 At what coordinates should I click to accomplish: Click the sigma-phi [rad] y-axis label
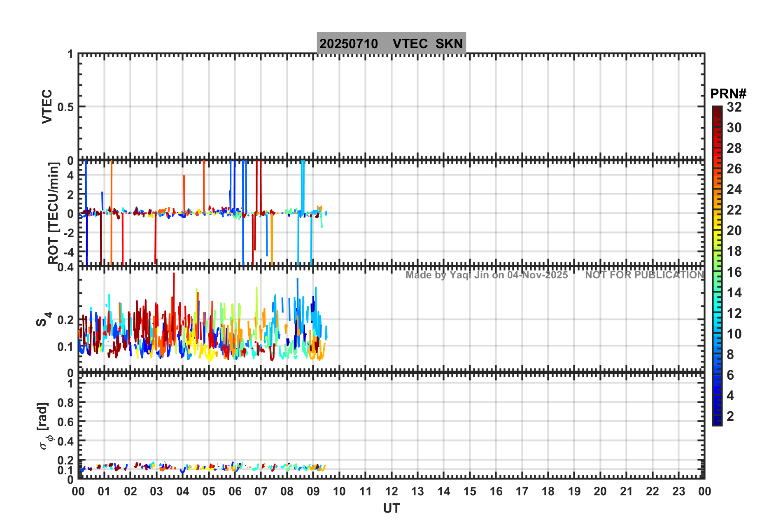(x=45, y=426)
